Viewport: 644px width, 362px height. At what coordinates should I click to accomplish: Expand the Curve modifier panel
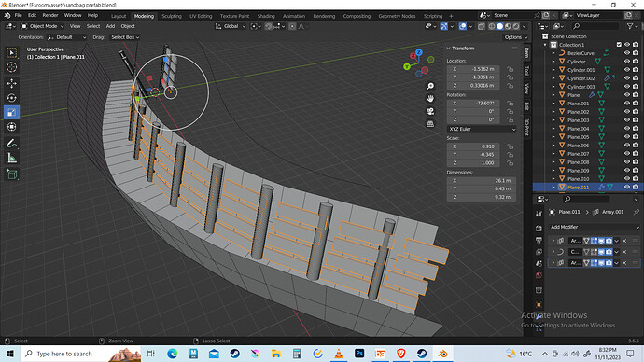[553, 252]
